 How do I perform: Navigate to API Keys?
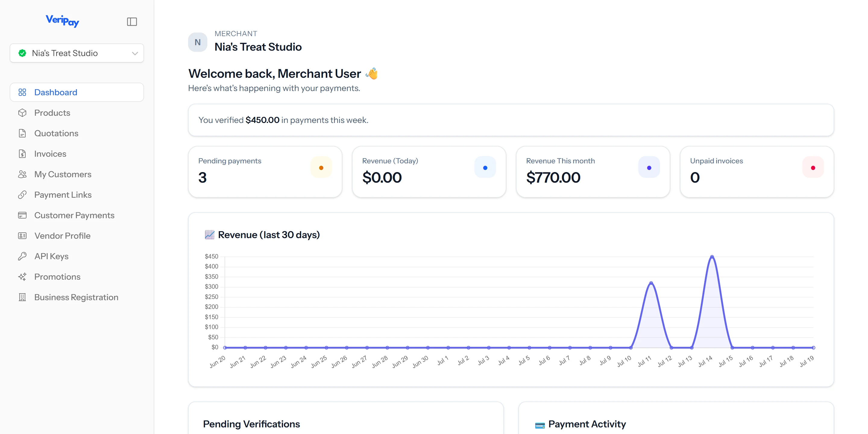click(x=77, y=256)
